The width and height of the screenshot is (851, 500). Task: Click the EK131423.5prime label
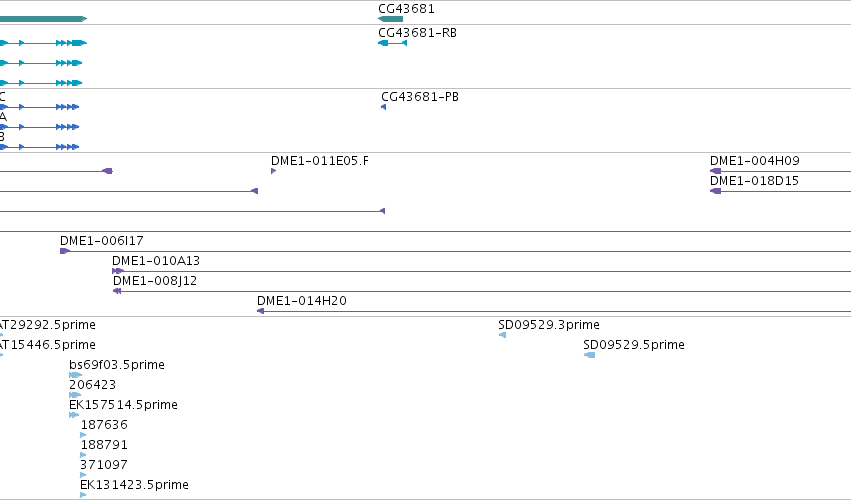pos(134,485)
